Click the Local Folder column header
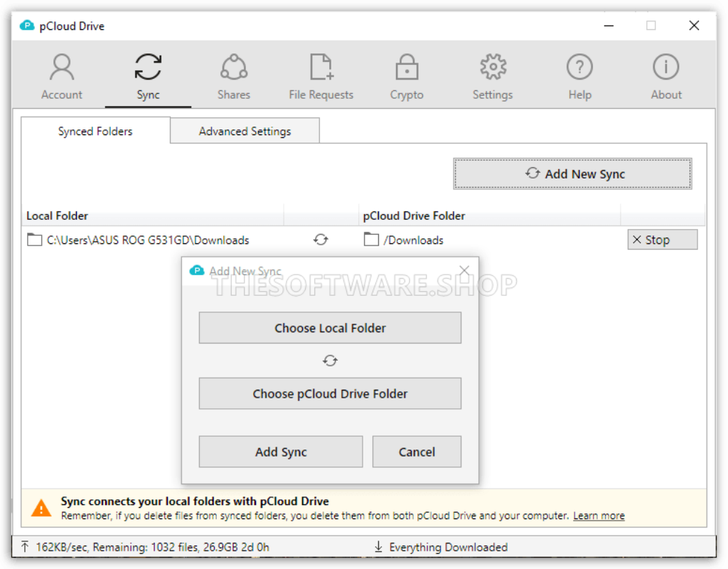The width and height of the screenshot is (728, 569). (153, 216)
